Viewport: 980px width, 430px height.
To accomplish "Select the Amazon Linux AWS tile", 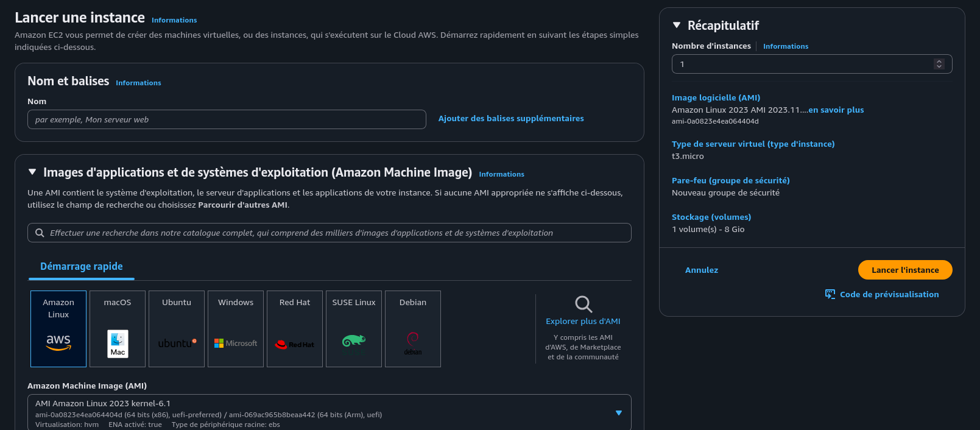I will point(58,329).
